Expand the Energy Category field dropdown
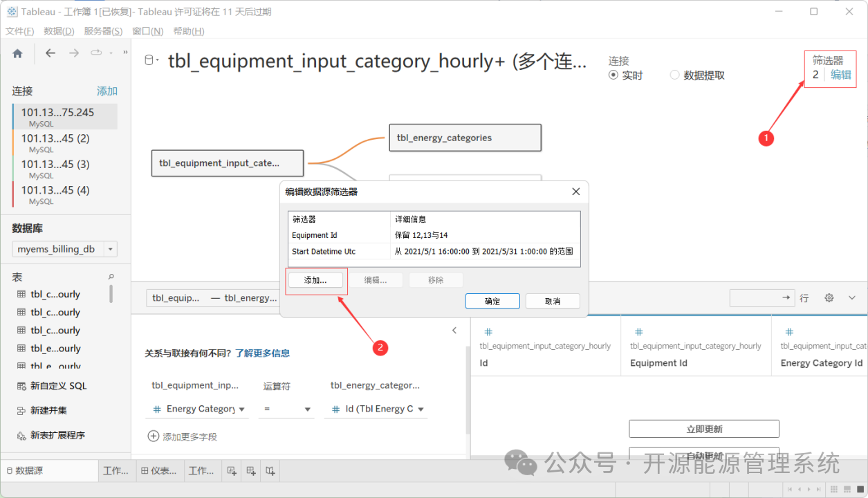The height and width of the screenshot is (498, 868). [197, 409]
